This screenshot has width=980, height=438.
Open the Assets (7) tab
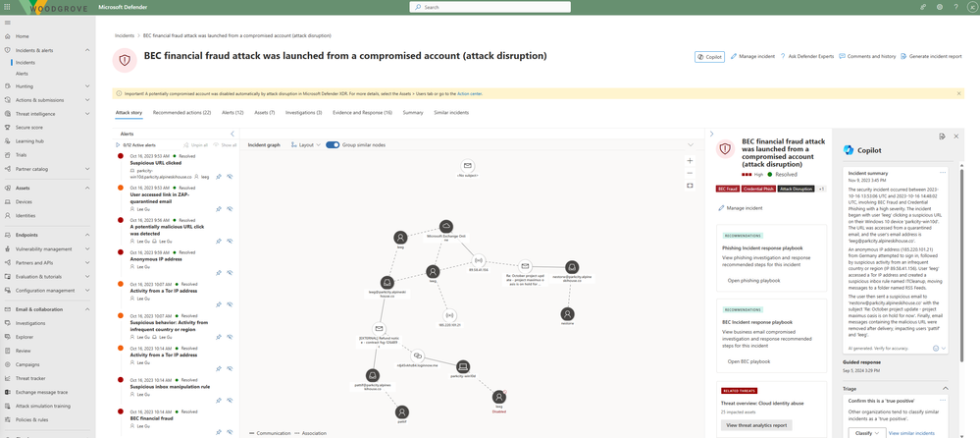265,113
